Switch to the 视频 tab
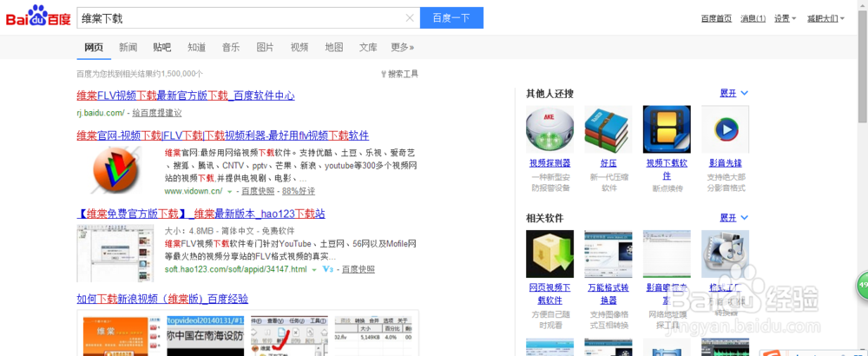The width and height of the screenshot is (868, 356). (299, 47)
